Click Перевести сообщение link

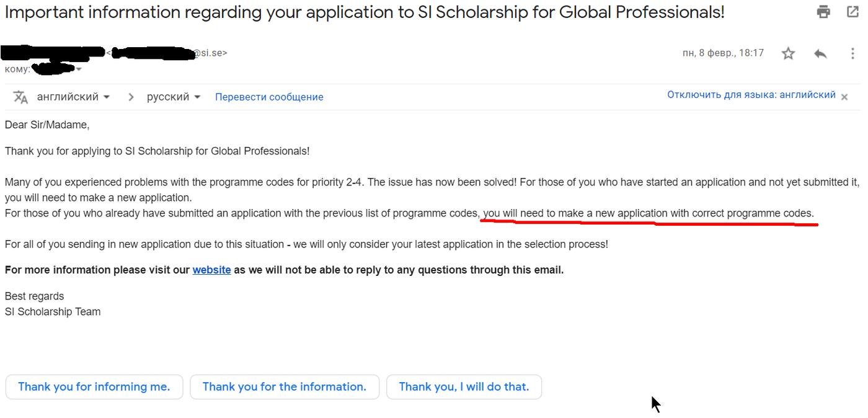click(x=269, y=97)
